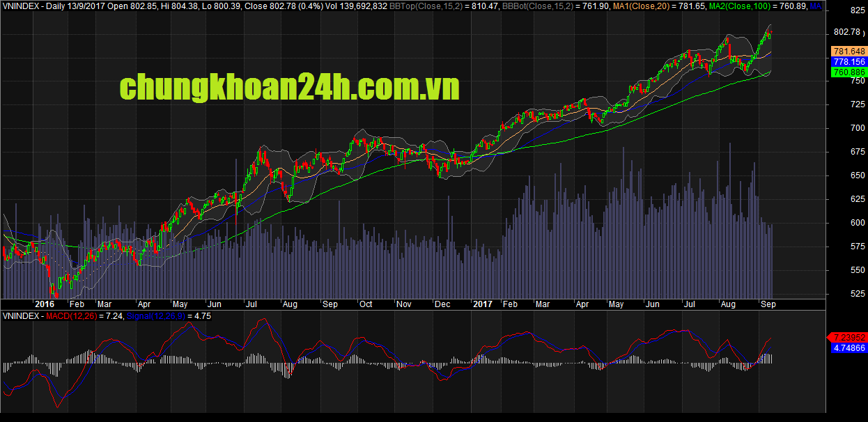The height and width of the screenshot is (422, 868).
Task: Click the red 7.23952 MACD value tag
Action: 848,337
